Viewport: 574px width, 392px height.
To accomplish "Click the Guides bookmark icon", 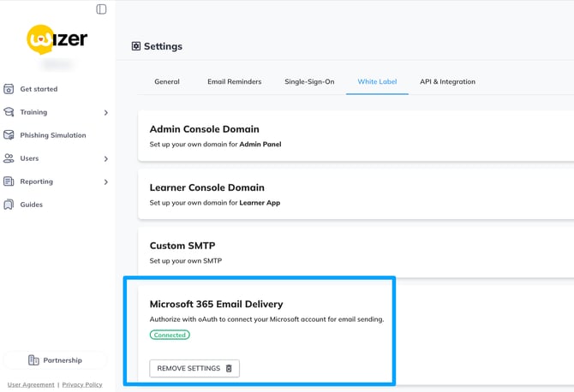I will pyautogui.click(x=9, y=205).
